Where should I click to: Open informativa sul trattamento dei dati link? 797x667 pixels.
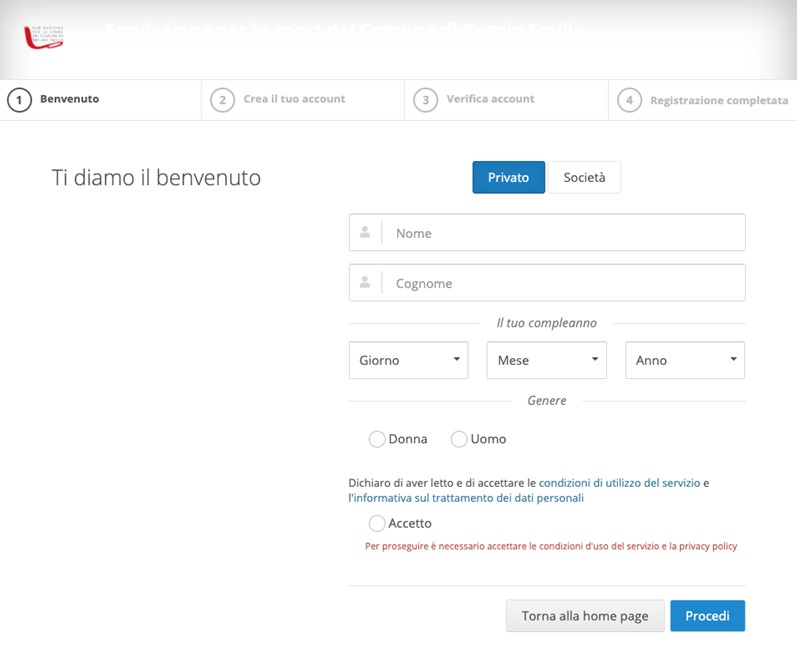pos(468,498)
